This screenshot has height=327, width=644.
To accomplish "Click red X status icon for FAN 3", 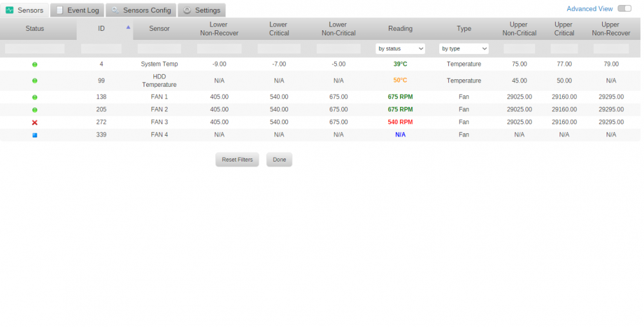I will (35, 122).
